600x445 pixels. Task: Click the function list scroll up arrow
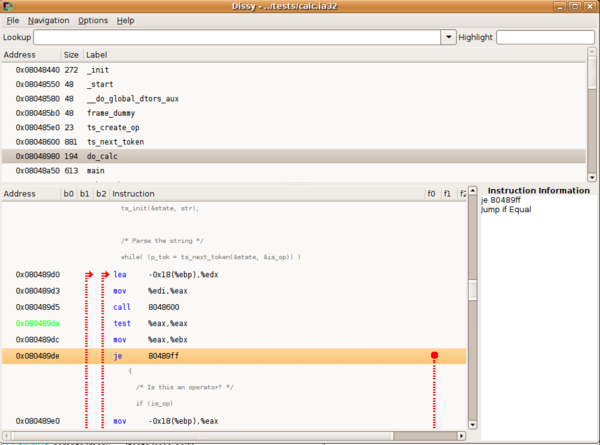(x=592, y=52)
